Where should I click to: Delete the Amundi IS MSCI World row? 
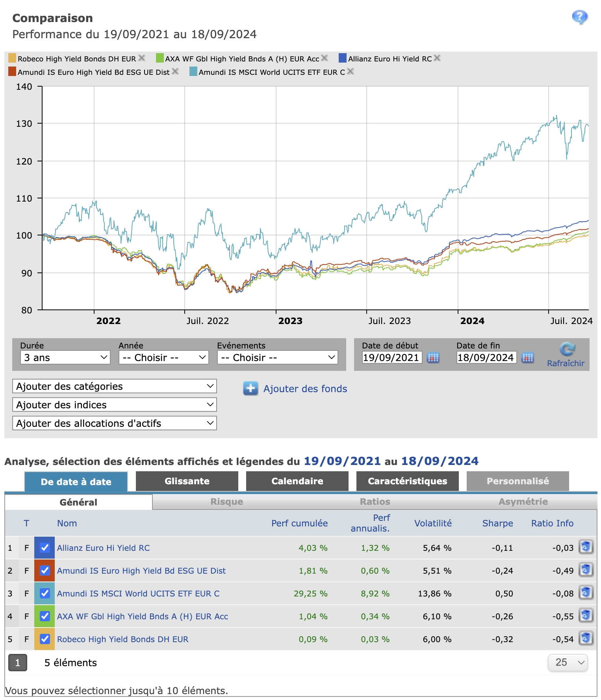coord(586,593)
